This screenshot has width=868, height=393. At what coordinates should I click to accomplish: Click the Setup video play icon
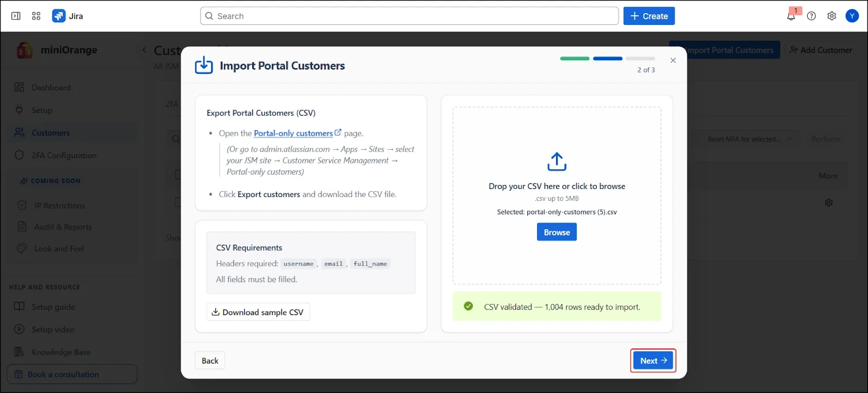tap(20, 329)
